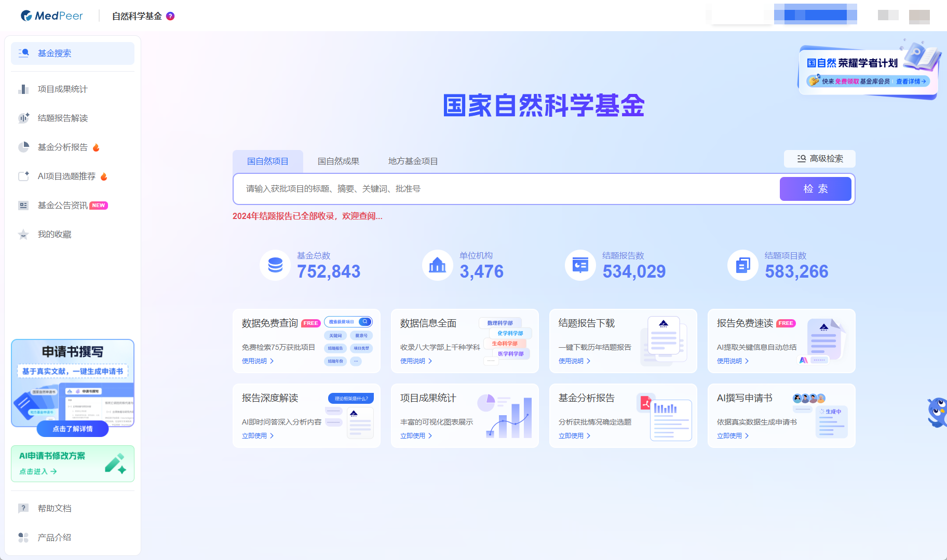Switch to the 地方基金项目 tab
Screen dimensions: 947x560
413,161
